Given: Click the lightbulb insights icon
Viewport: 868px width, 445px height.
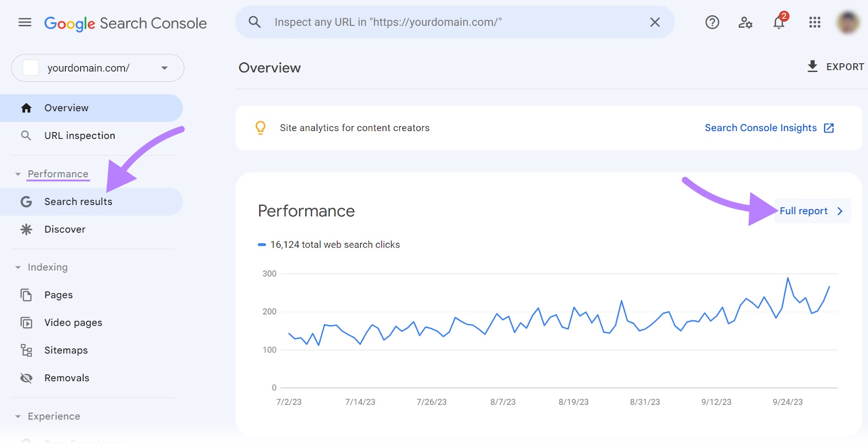Looking at the screenshot, I should 260,128.
